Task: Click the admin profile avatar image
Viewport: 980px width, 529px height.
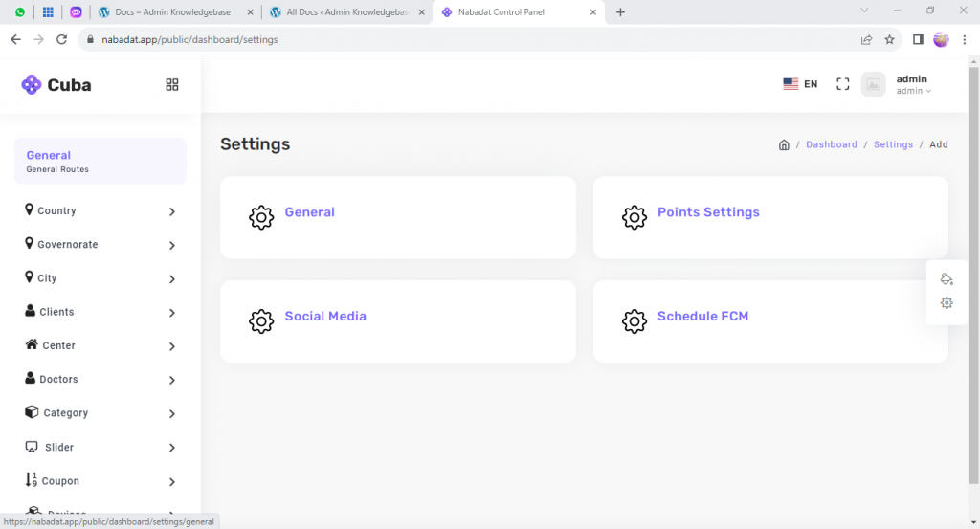Action: click(873, 84)
